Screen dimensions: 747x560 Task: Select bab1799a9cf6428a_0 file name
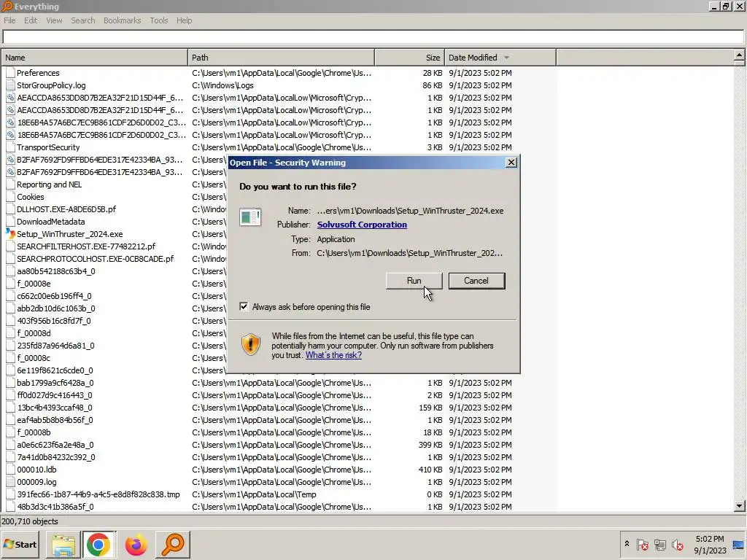click(x=55, y=383)
